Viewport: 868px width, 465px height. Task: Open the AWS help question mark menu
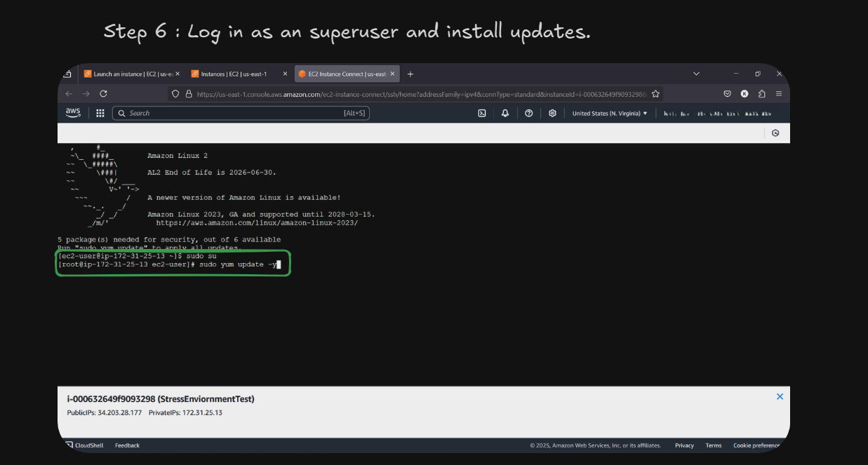coord(529,113)
